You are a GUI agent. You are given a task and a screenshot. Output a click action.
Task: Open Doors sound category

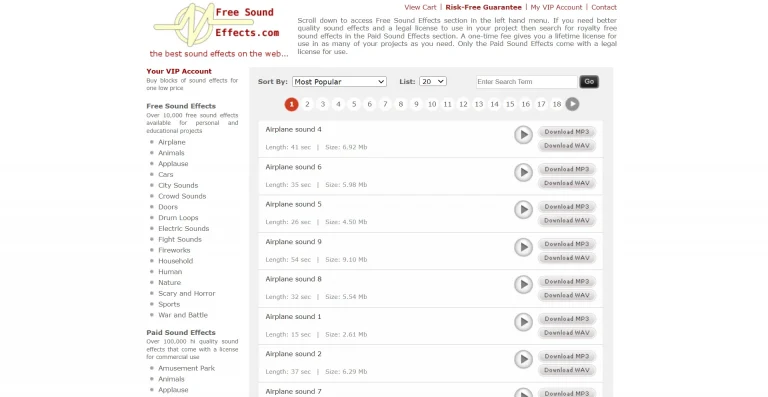pyautogui.click(x=168, y=207)
